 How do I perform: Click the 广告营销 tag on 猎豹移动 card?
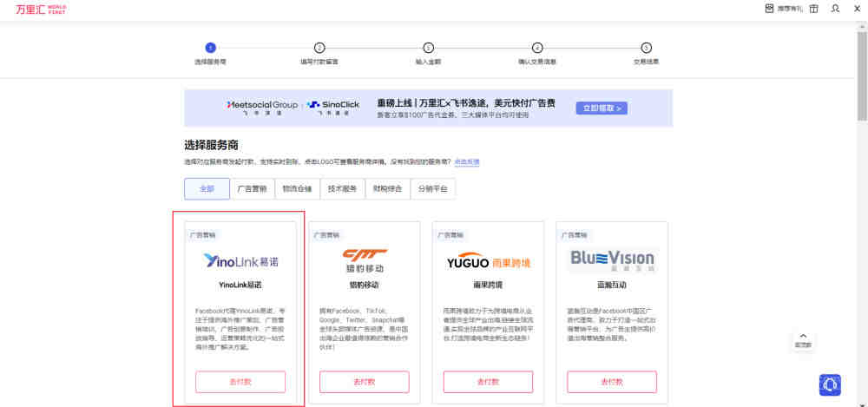(x=326, y=235)
